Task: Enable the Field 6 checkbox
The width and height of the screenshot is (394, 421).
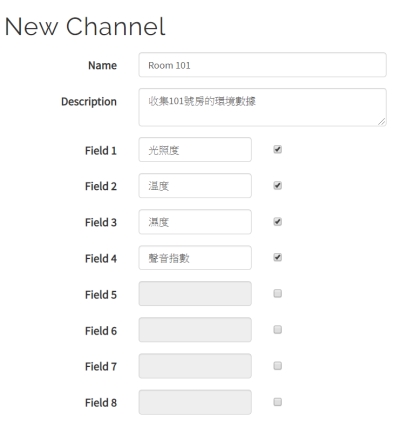Action: pos(277,330)
